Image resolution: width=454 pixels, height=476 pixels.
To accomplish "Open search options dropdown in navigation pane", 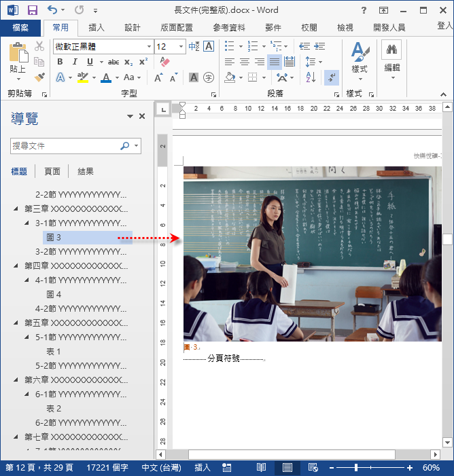I will click(136, 146).
